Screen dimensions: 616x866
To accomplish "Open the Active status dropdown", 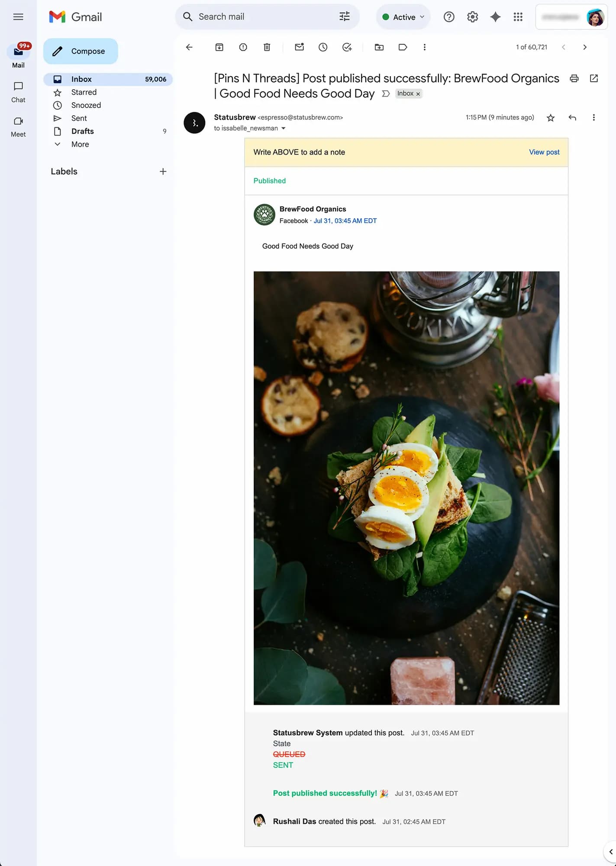I will pos(403,17).
